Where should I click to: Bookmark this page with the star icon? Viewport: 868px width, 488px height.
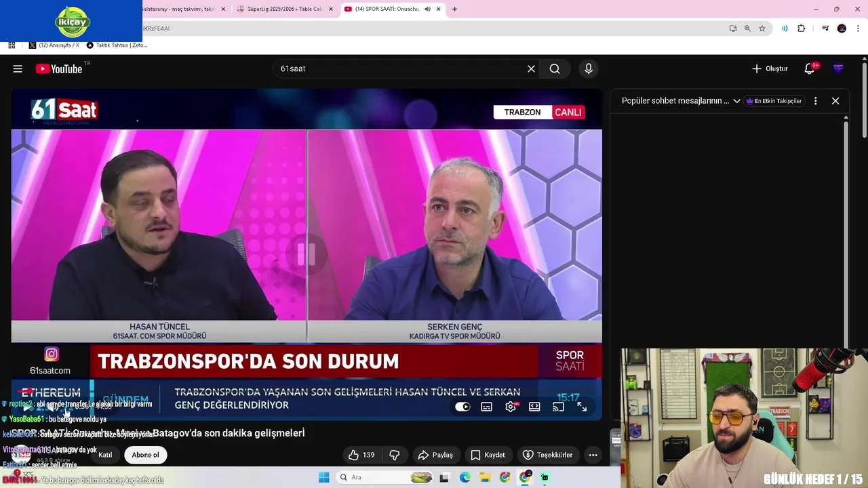point(762,28)
